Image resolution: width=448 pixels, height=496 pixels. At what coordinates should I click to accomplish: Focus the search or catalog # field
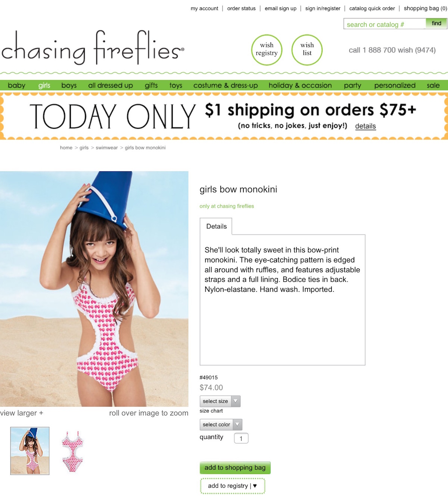coord(385,24)
